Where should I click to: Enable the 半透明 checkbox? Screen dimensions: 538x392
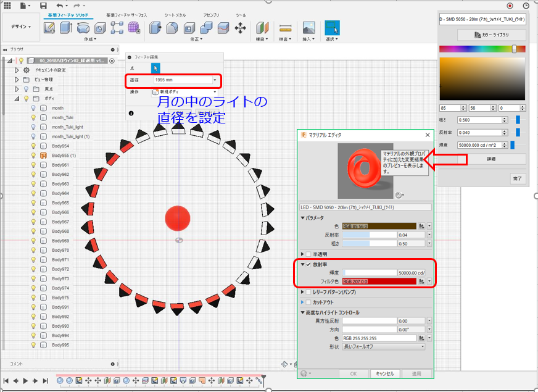point(308,254)
